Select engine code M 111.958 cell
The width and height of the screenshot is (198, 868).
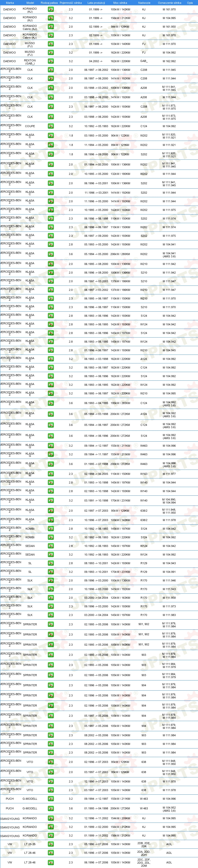169,598
